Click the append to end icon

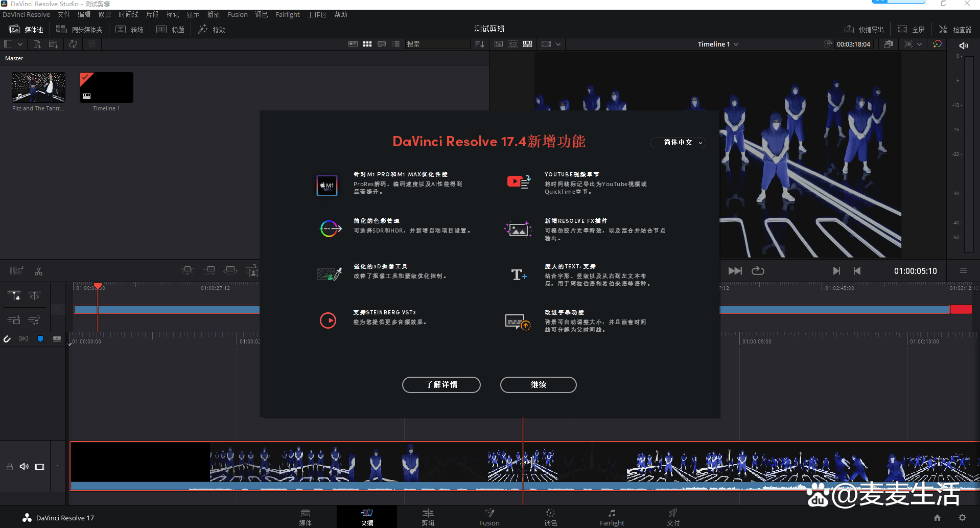209,270
